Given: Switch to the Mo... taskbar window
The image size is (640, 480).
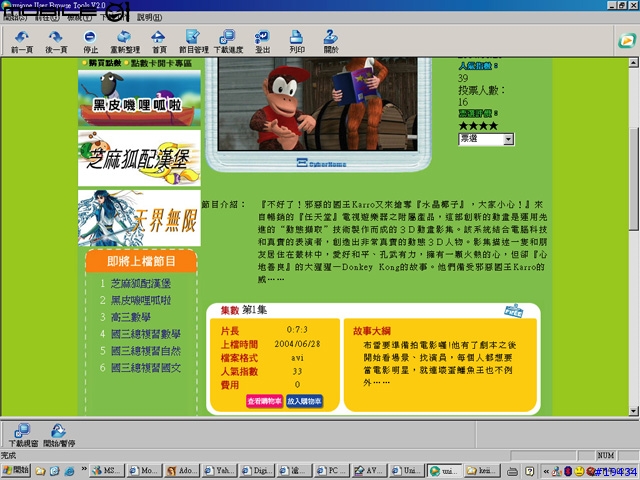Looking at the screenshot, I should (x=144, y=471).
